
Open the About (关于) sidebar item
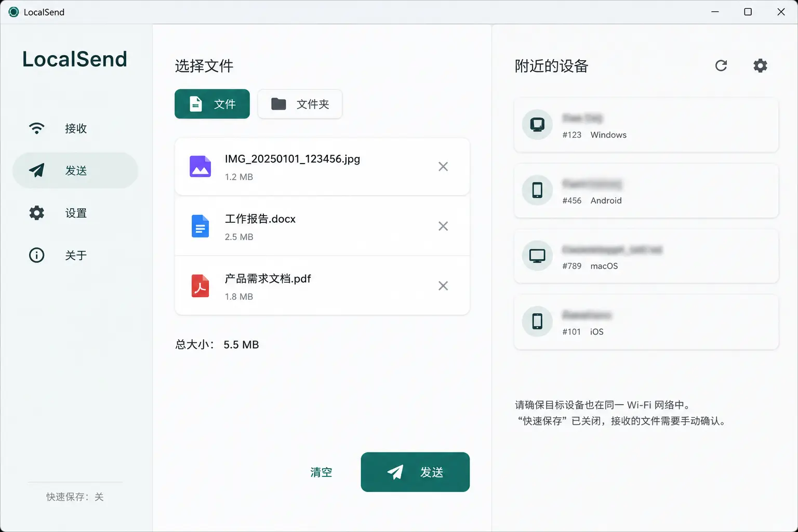point(75,255)
